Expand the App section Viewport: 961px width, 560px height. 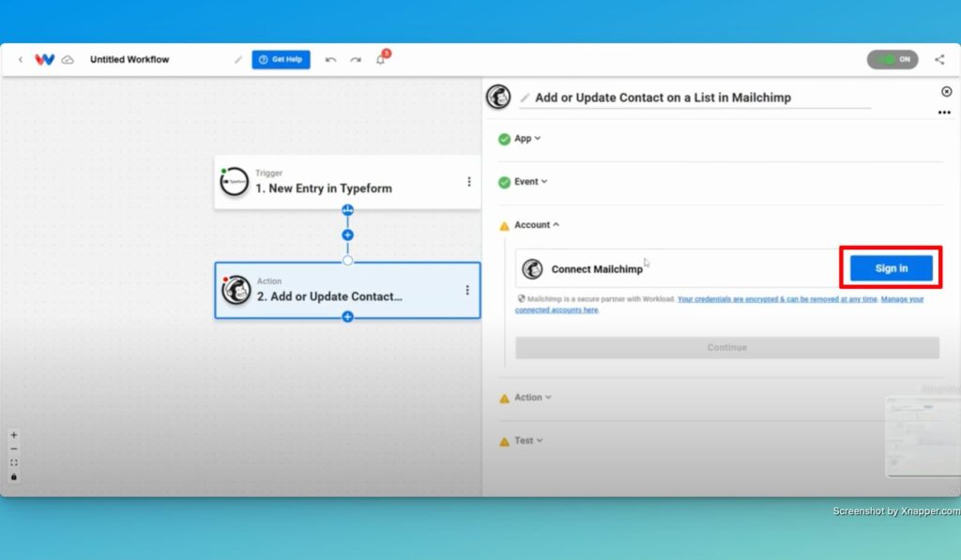(527, 139)
